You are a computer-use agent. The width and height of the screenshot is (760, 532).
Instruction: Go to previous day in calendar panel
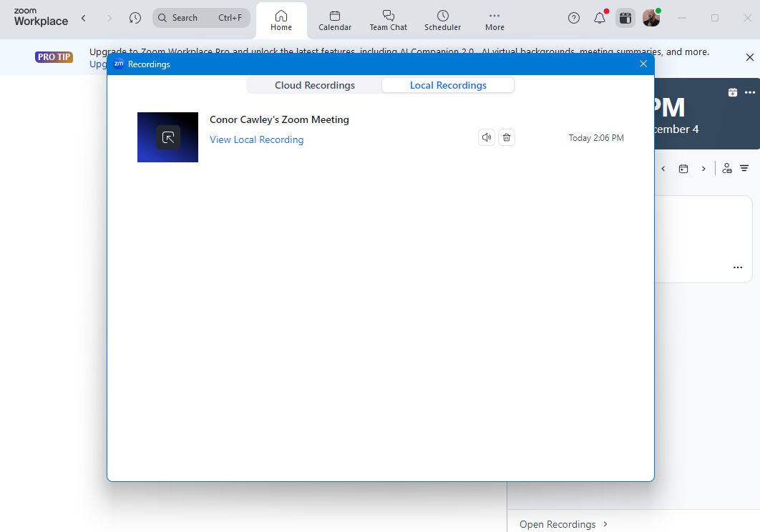pos(663,169)
